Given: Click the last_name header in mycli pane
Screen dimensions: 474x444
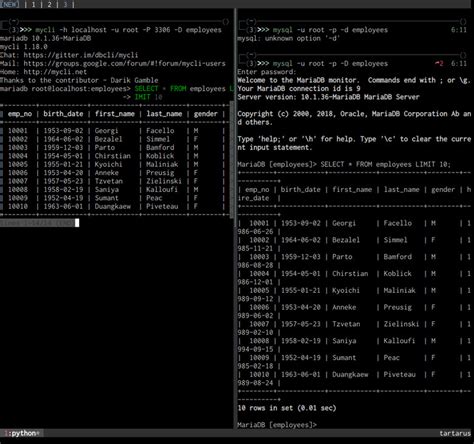Looking at the screenshot, I should coord(164,114).
